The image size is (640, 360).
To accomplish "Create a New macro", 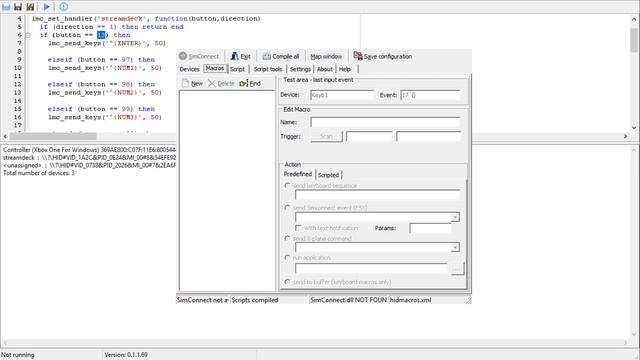I will (192, 83).
